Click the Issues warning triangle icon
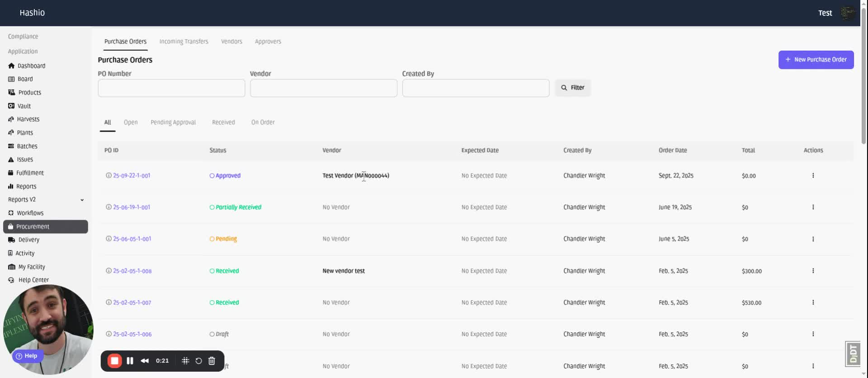868x378 pixels. [x=11, y=160]
